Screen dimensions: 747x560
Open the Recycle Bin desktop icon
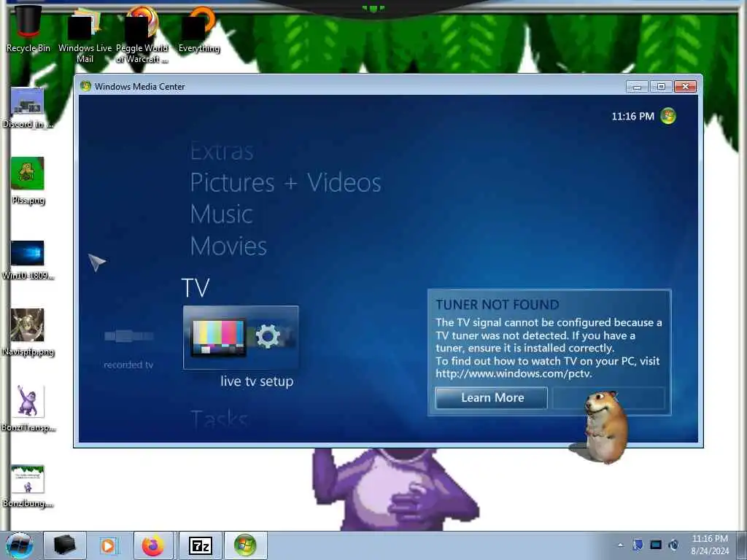pyautogui.click(x=28, y=28)
